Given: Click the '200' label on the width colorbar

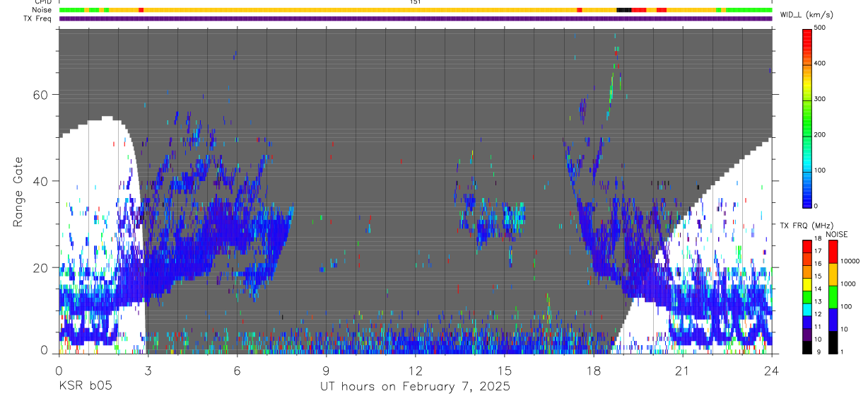Looking at the screenshot, I should [x=820, y=134].
